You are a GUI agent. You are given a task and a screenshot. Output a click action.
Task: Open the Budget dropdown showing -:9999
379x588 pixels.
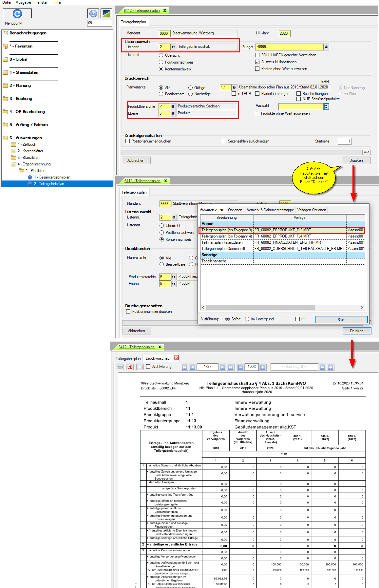click(x=326, y=47)
